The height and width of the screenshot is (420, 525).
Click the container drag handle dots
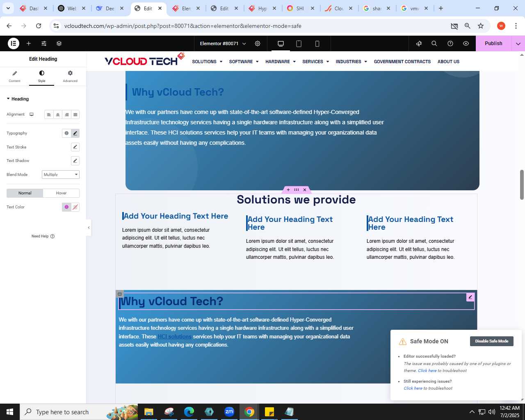[x=296, y=190]
